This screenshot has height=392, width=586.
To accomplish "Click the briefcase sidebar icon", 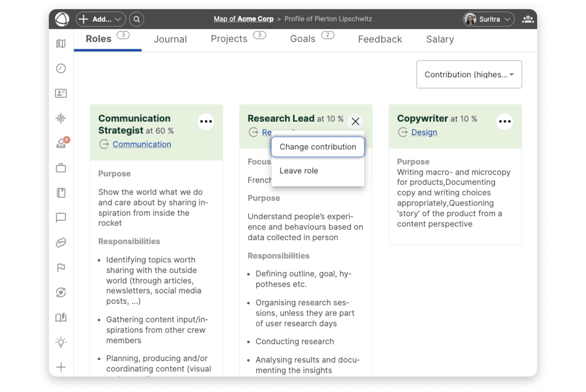I will 61,168.
